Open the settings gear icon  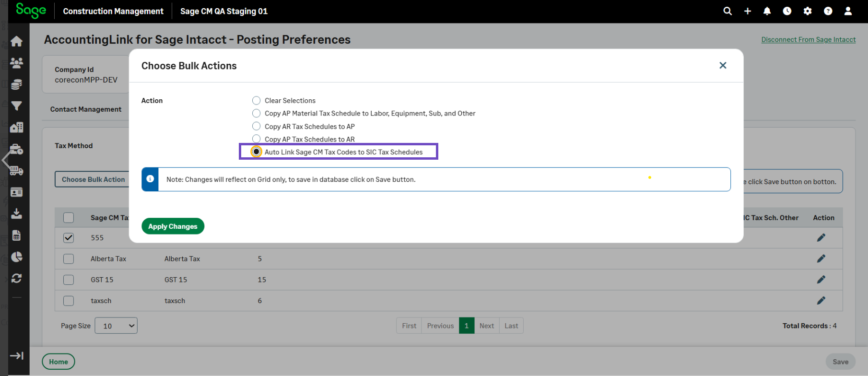[808, 11]
